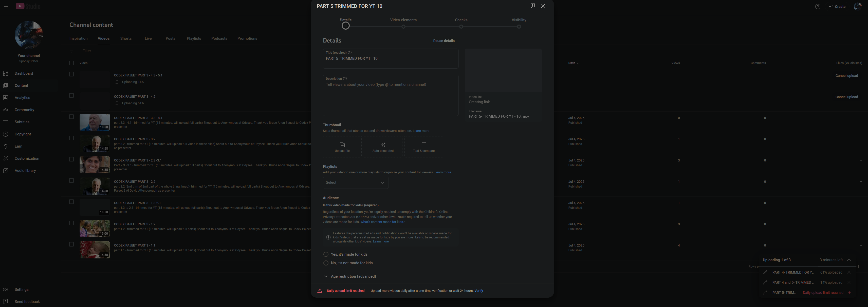Sort videos by the Date column

pos(574,63)
